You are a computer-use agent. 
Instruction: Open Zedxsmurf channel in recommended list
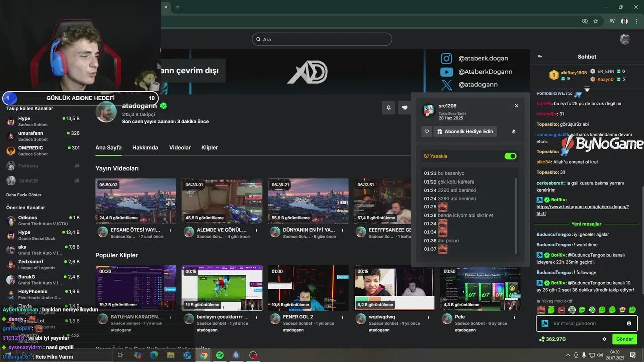(x=43, y=264)
